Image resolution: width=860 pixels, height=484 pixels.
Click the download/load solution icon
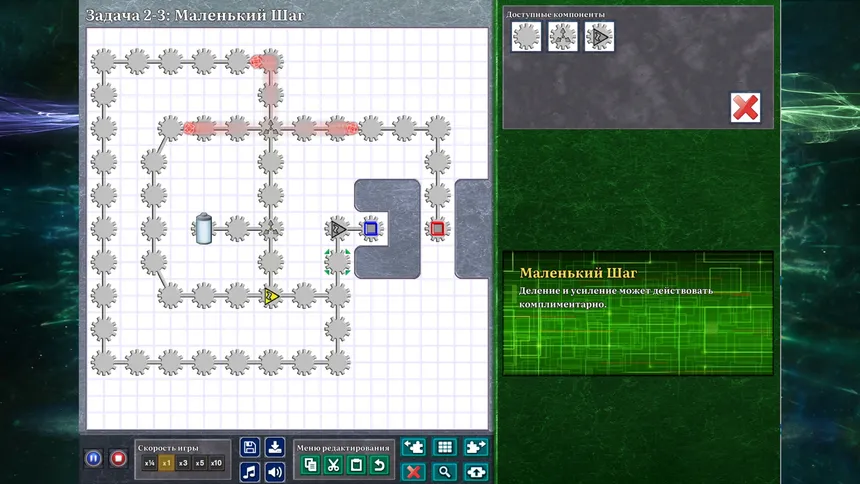[x=275, y=447]
